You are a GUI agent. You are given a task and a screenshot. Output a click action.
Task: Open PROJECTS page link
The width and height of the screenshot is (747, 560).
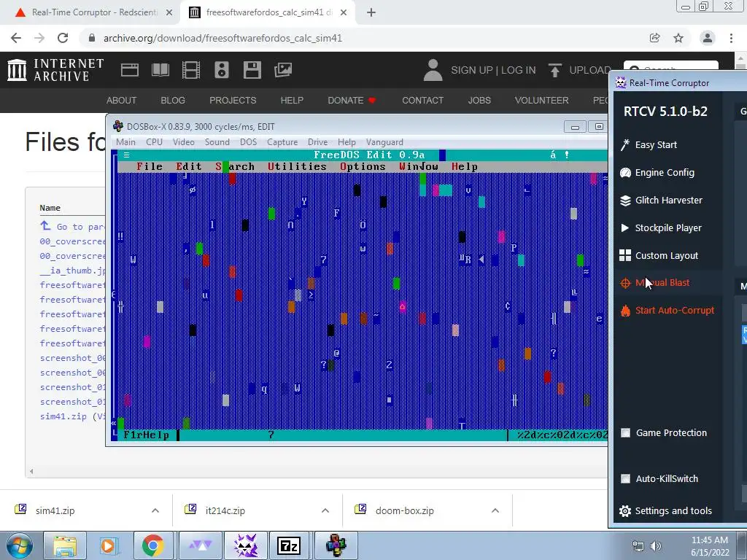[x=233, y=101]
